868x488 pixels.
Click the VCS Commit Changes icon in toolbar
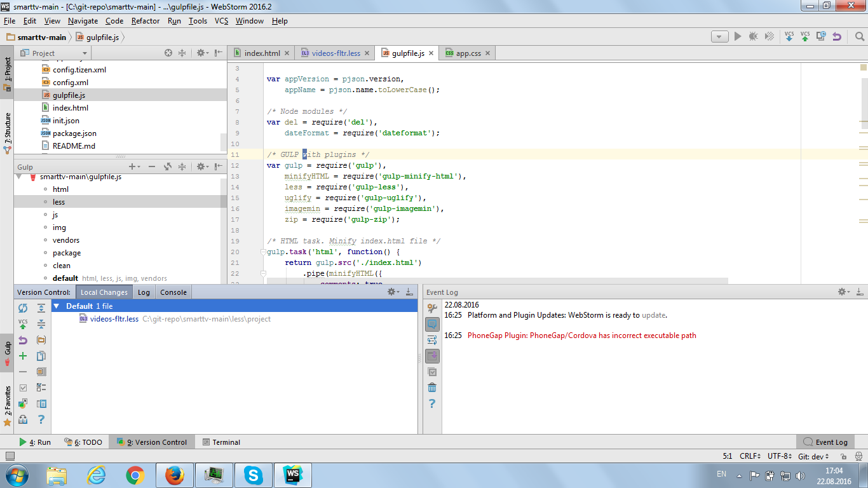pyautogui.click(x=805, y=36)
